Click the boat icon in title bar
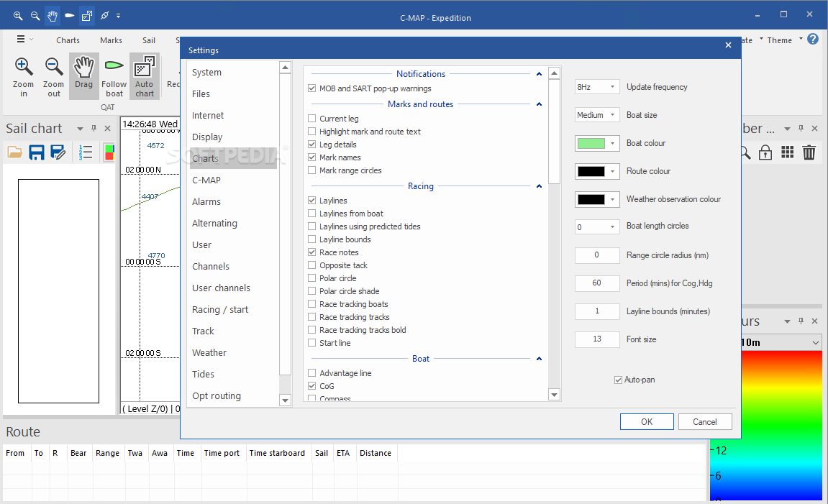Viewport: 828px width, 504px height. [70, 16]
